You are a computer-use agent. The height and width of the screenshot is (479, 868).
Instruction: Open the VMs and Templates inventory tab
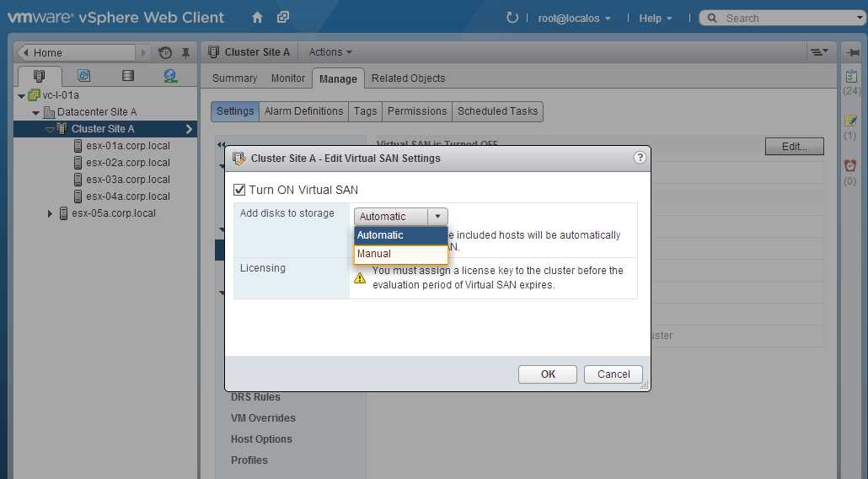(83, 76)
